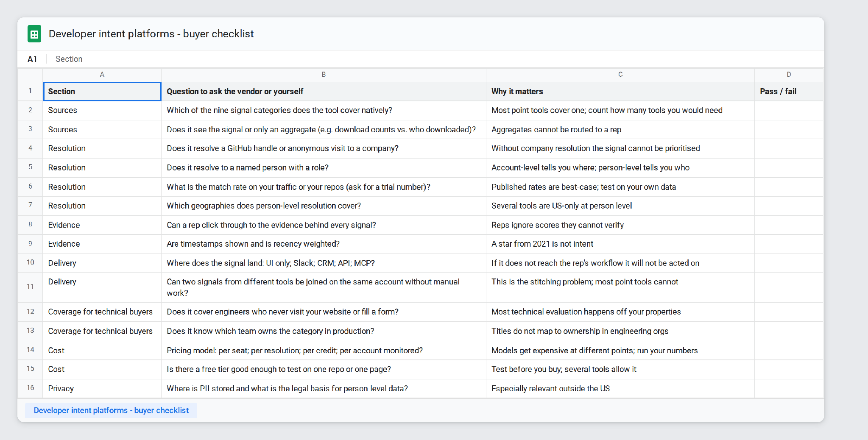Click the Section header cell
The height and width of the screenshot is (440, 868).
102,92
